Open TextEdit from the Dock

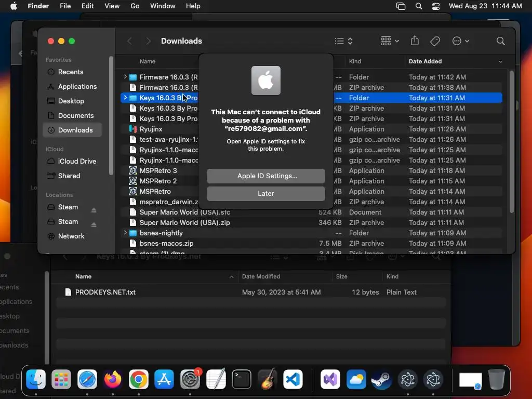point(216,379)
